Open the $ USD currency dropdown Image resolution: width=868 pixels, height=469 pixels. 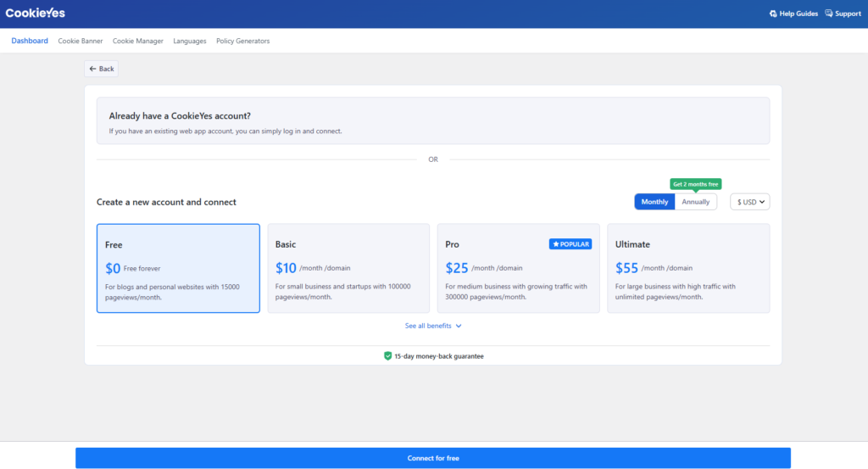(750, 202)
